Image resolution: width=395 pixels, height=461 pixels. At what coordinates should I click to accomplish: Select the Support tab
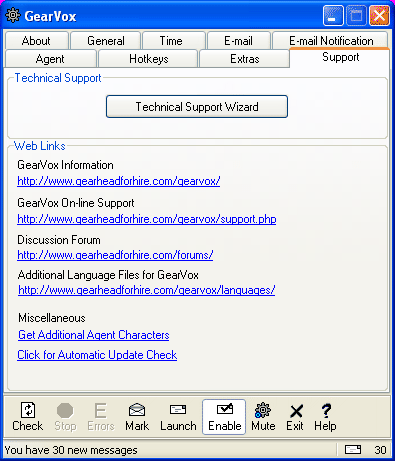pos(340,57)
